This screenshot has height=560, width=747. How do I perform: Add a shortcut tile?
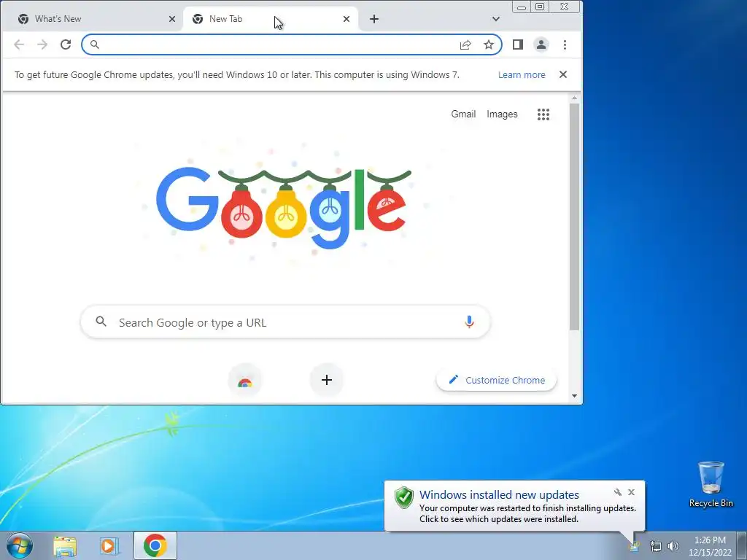pos(327,380)
